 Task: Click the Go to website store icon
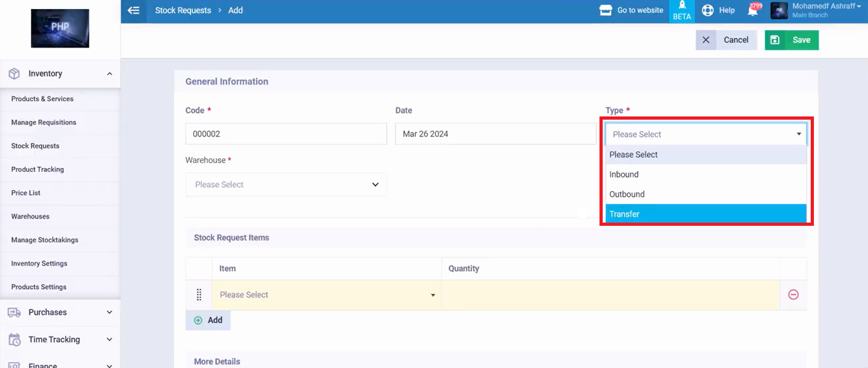[605, 10]
